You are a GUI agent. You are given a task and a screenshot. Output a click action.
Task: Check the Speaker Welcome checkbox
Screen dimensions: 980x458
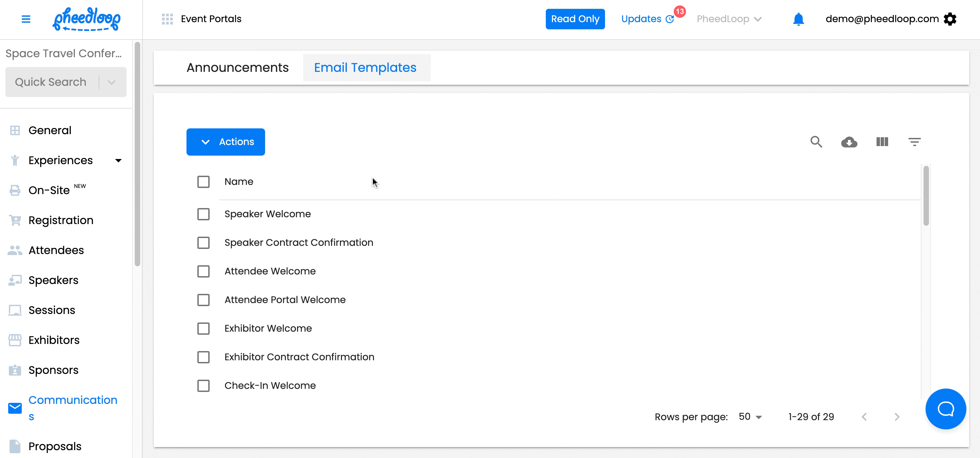[203, 214]
